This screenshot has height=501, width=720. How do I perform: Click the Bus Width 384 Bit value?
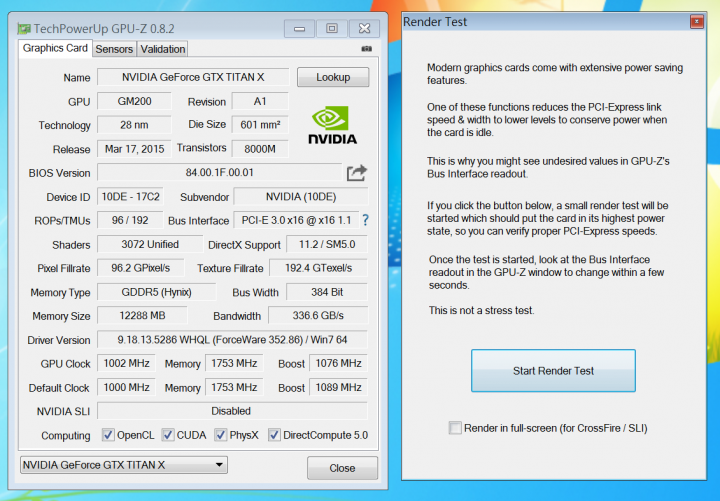327,292
